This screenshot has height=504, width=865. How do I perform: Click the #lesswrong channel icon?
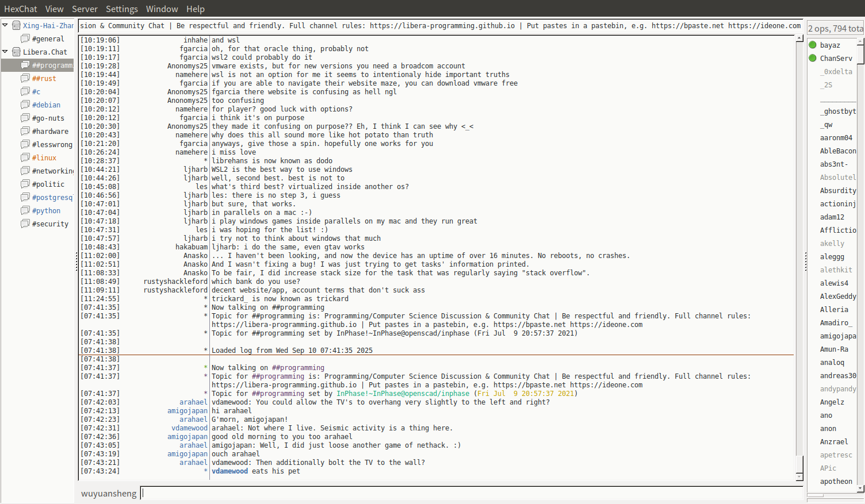[x=25, y=144]
